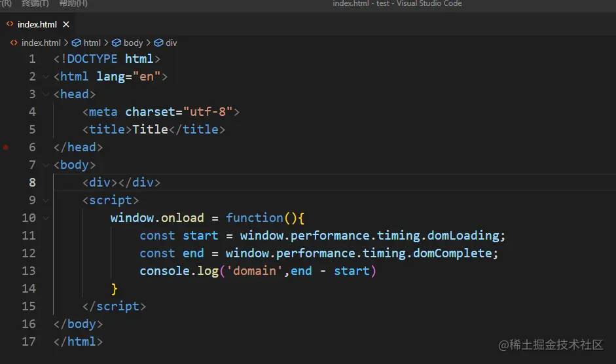Viewport: 616px width, 364px height.
Task: Click the Title text inside title tag
Action: [x=150, y=130]
